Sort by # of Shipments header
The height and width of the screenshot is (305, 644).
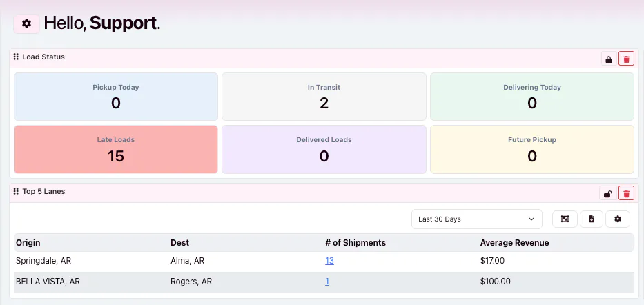tap(355, 243)
